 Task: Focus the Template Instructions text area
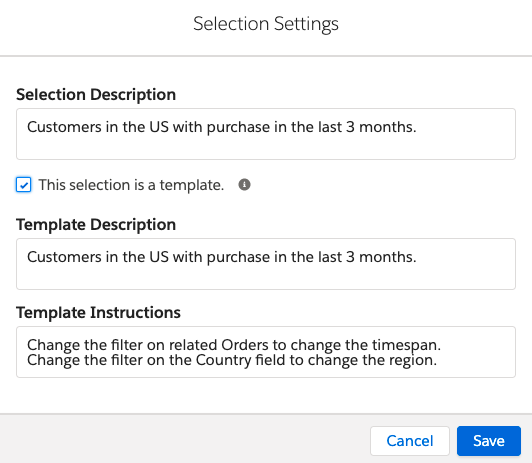click(266, 352)
